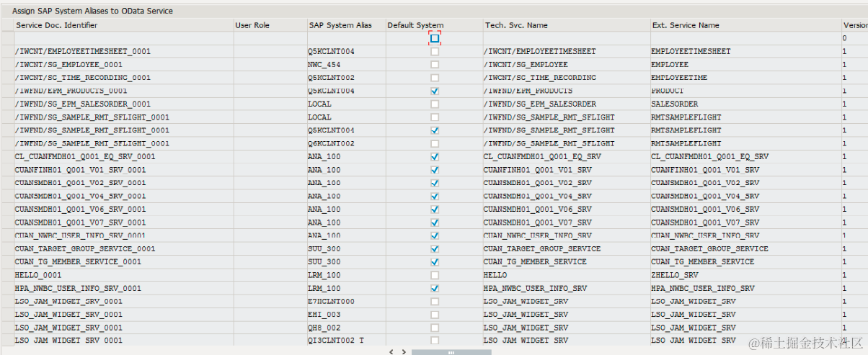
Task: Check Default System for HELLO_0001 row
Action: [435, 275]
